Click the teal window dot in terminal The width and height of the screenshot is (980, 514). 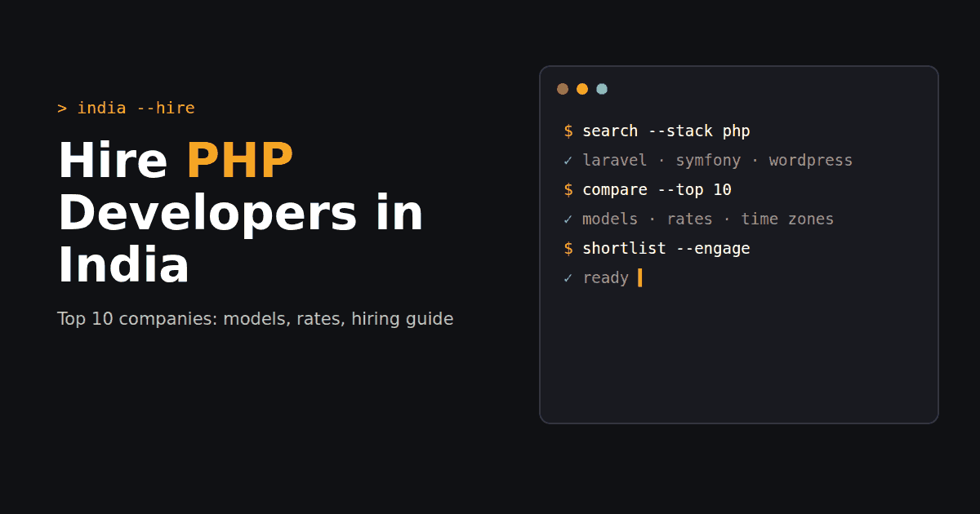(x=602, y=89)
